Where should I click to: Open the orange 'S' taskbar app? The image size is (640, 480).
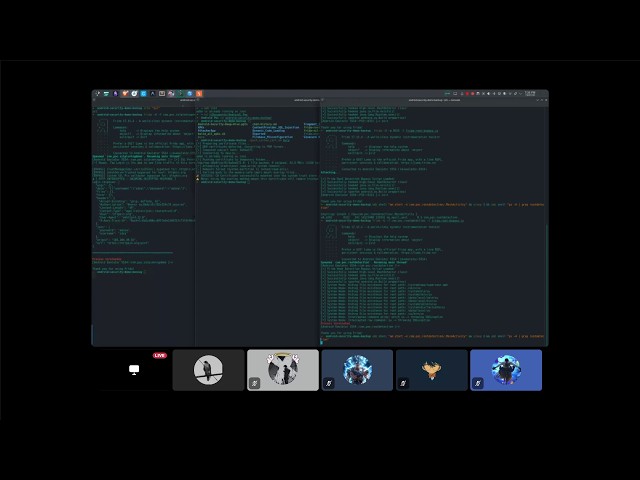pyautogui.click(x=199, y=93)
